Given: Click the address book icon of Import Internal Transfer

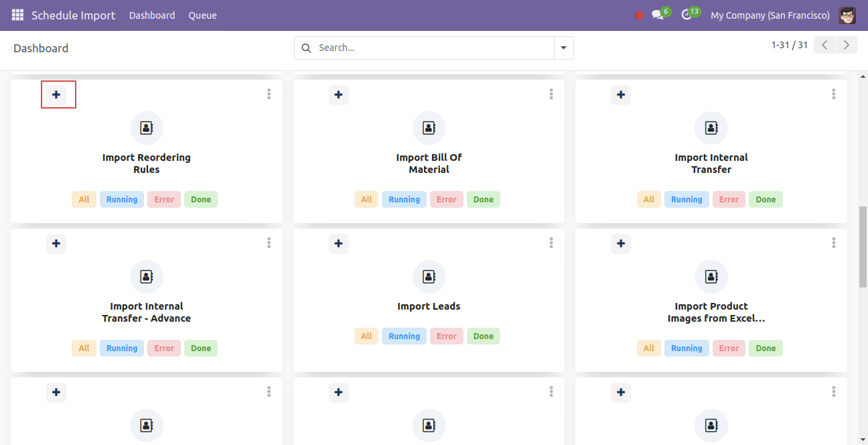Looking at the screenshot, I should tap(711, 128).
